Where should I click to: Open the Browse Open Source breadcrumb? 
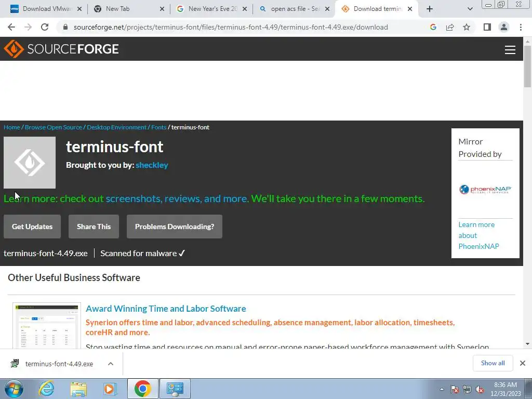point(54,127)
